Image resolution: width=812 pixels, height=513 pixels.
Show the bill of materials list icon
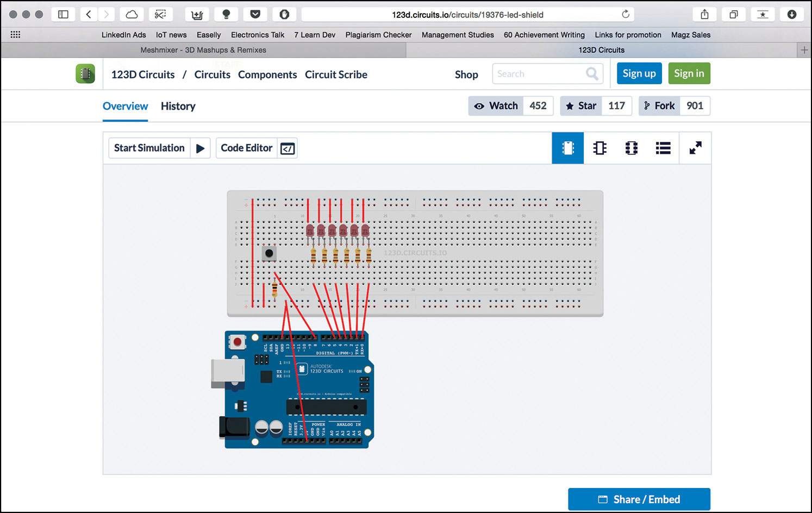(663, 148)
